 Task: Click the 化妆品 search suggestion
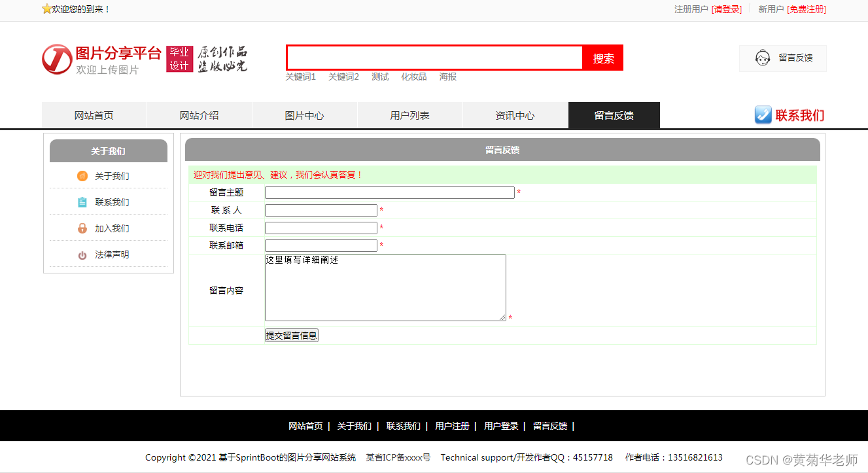coord(414,77)
